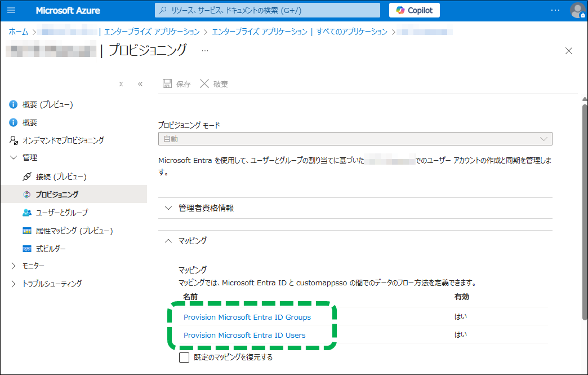Screen dimensions: 588x375
Task: Open ユーザーとグループ menu item
Action: click(62, 213)
